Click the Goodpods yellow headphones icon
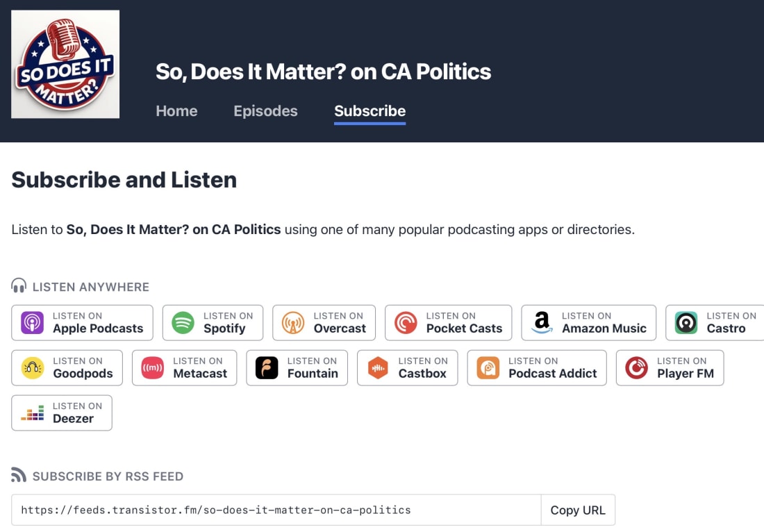The width and height of the screenshot is (764, 532). tap(33, 368)
